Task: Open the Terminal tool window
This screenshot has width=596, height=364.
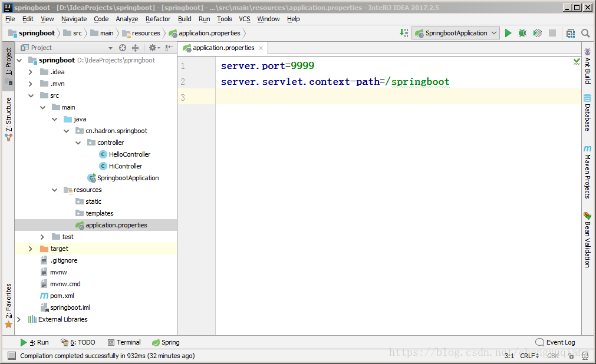Action: pos(124,342)
